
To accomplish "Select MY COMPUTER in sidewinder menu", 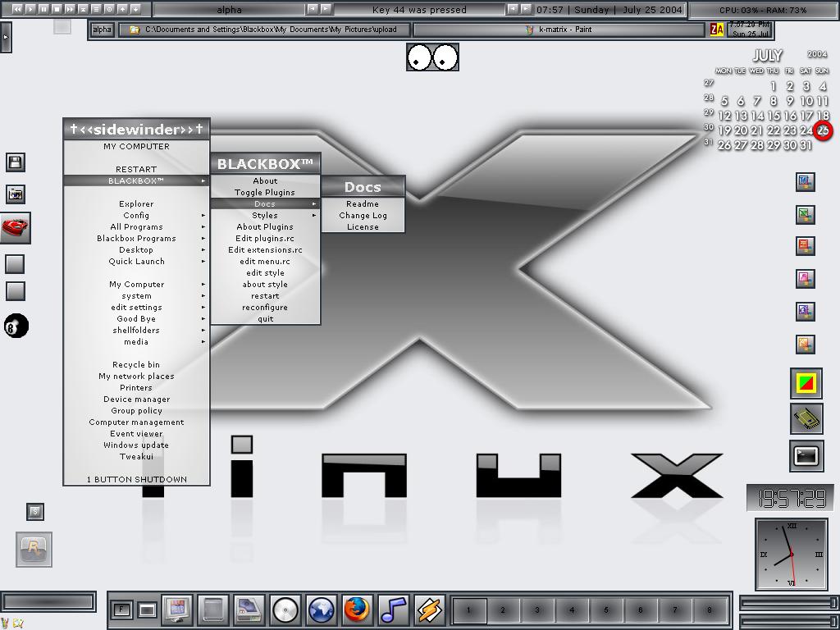I will [x=136, y=146].
